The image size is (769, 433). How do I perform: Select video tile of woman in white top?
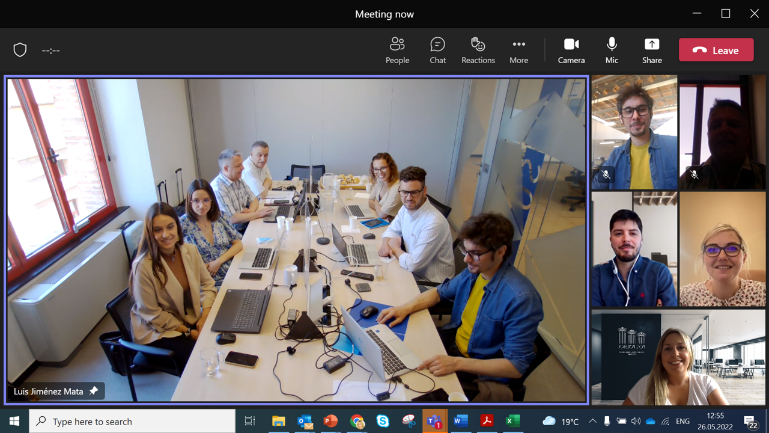pyautogui.click(x=678, y=357)
